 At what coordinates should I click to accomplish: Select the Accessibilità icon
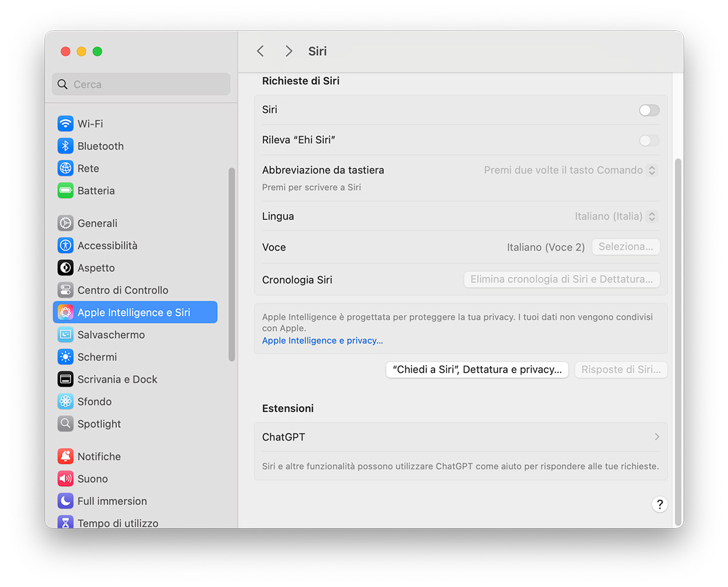pos(66,246)
